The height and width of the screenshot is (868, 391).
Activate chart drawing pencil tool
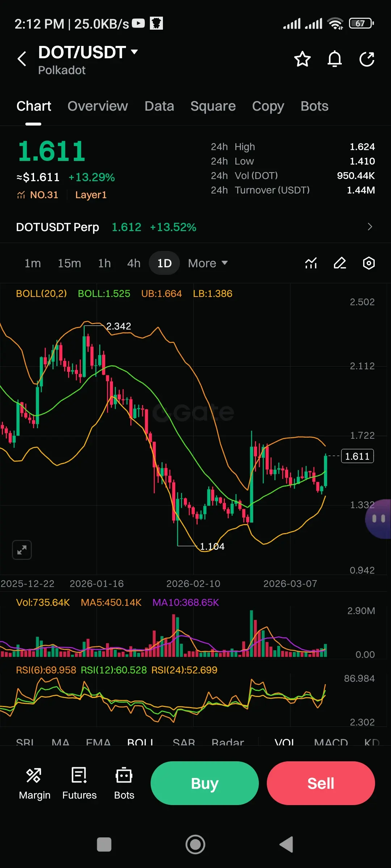pyautogui.click(x=340, y=263)
